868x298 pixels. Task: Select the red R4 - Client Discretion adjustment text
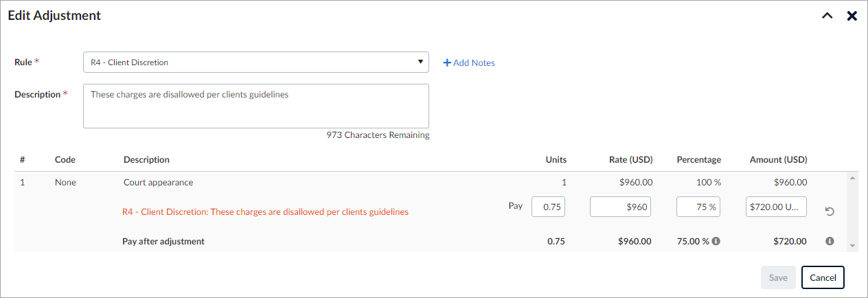click(x=265, y=212)
